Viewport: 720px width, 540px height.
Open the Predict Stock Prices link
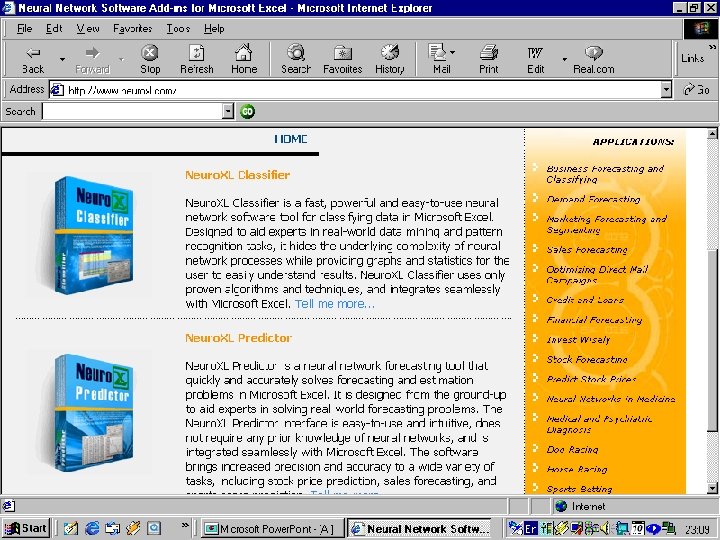click(x=591, y=379)
